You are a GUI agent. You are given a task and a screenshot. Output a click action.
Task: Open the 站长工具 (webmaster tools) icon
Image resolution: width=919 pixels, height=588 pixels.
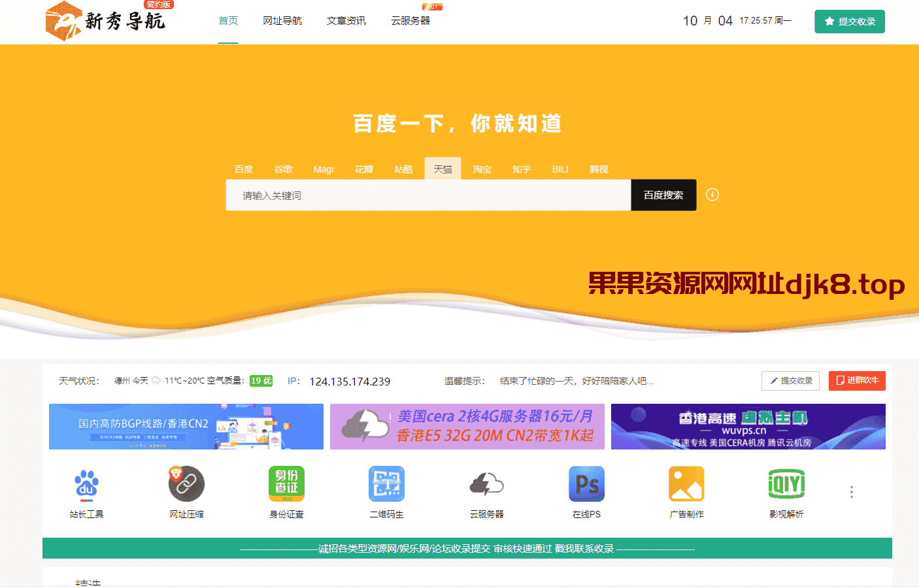coord(87,490)
